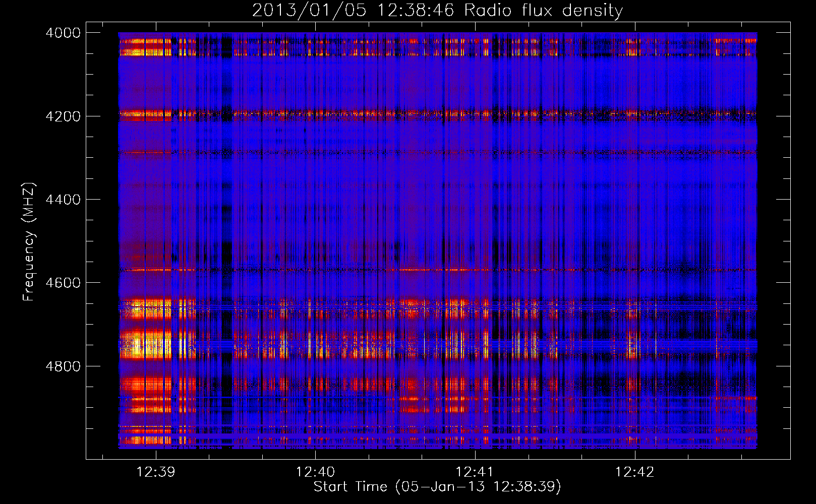The height and width of the screenshot is (504, 816).
Task: Click the "Start Time (05-Jan-13 12:38:39)" axis title
Action: tap(437, 487)
